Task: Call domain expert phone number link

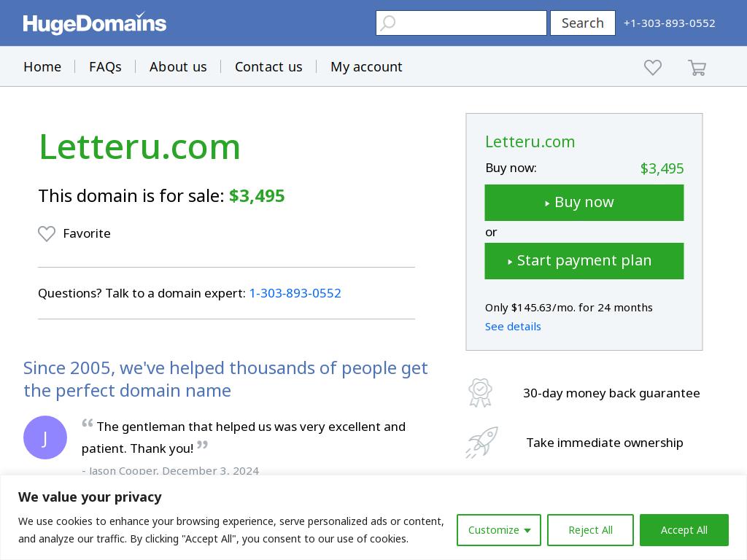Action: (x=295, y=293)
